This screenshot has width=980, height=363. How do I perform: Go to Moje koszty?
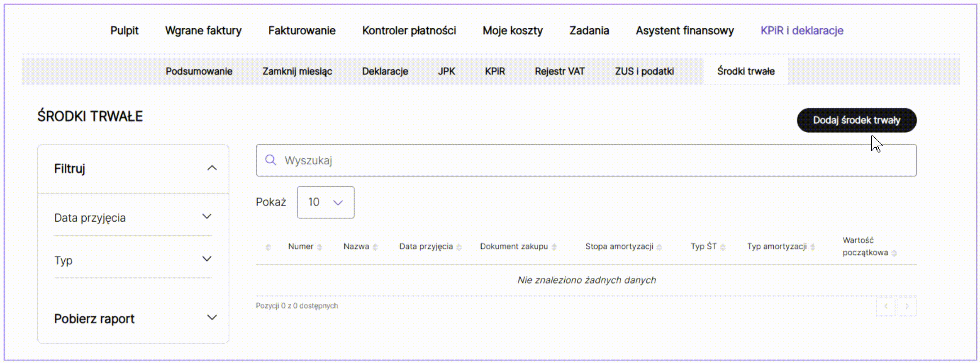pos(513,30)
